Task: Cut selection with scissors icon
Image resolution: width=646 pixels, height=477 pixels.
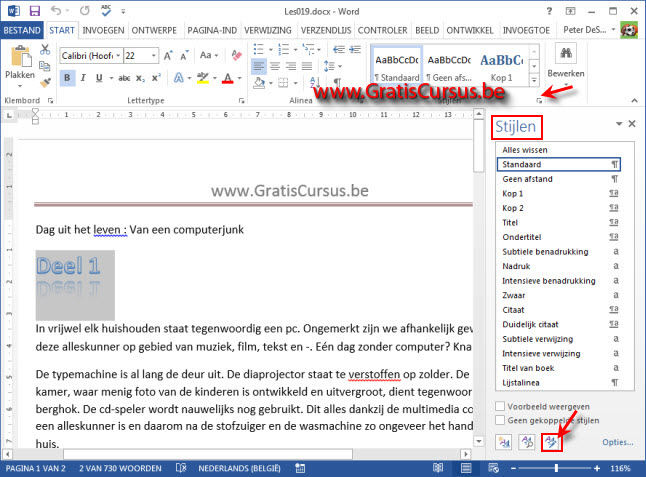Action: point(45,49)
